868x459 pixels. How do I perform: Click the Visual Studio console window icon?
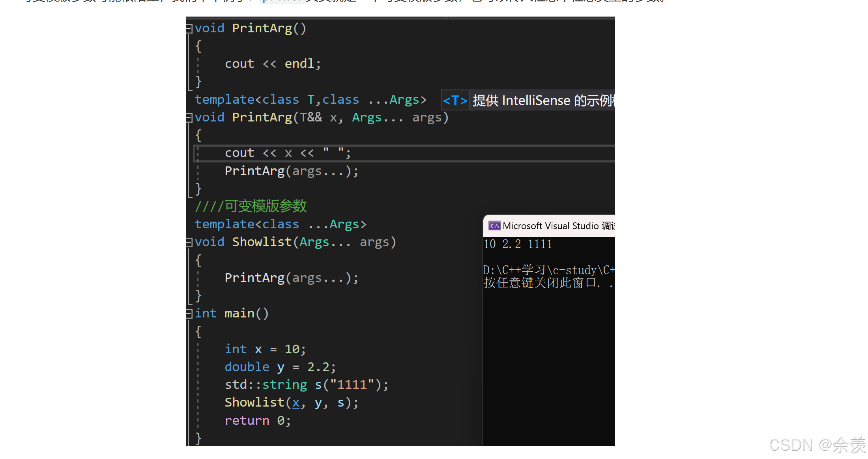[494, 226]
